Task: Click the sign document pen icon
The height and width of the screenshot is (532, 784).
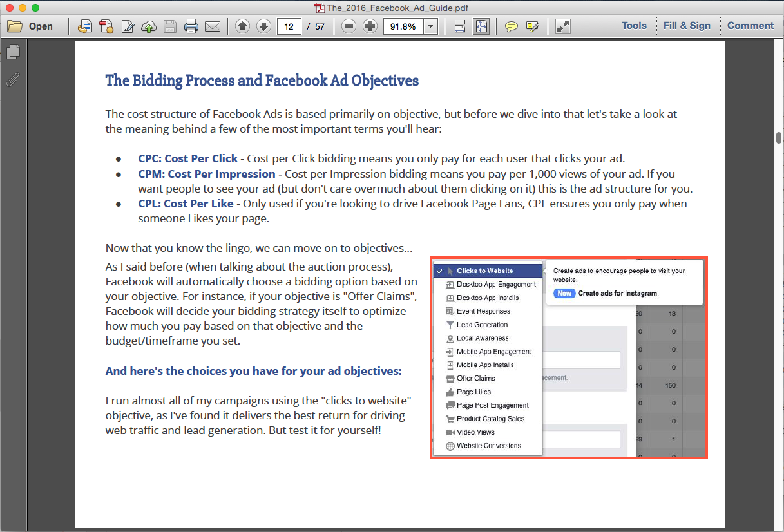Action: click(128, 26)
